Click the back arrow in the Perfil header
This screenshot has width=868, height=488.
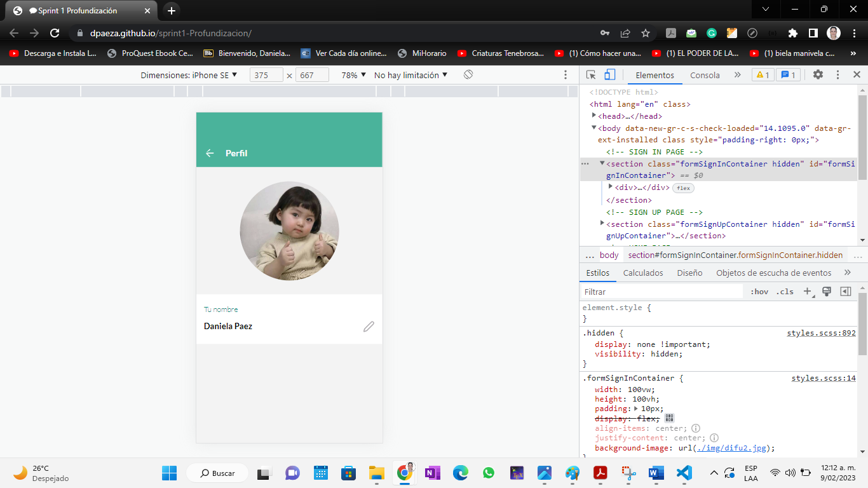point(210,153)
